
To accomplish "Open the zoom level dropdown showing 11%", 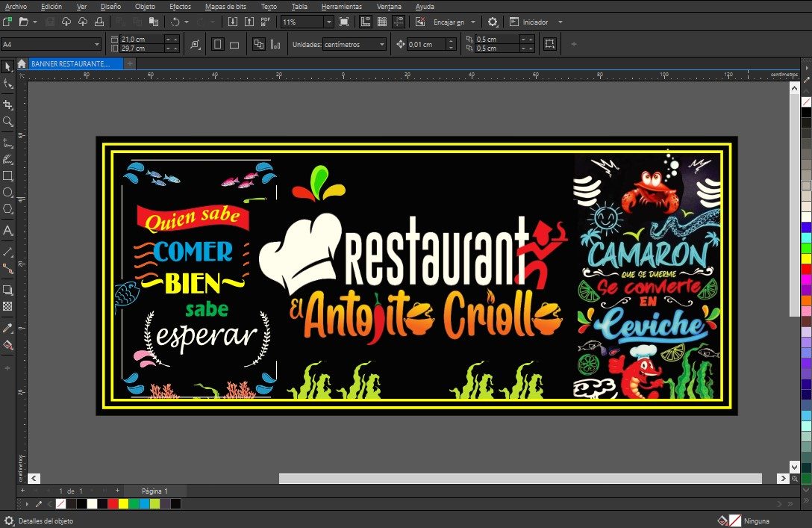I will (x=328, y=22).
